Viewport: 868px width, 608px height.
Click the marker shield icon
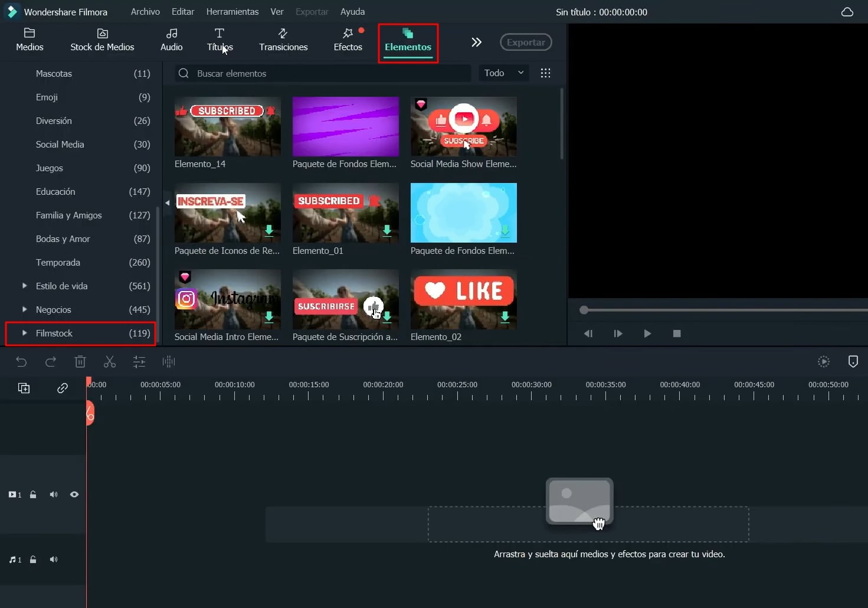point(853,361)
